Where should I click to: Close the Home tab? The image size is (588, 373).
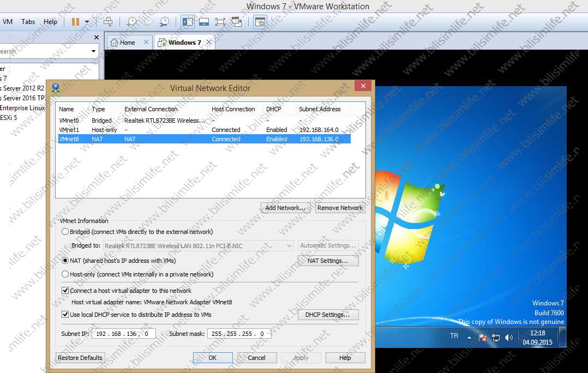146,43
